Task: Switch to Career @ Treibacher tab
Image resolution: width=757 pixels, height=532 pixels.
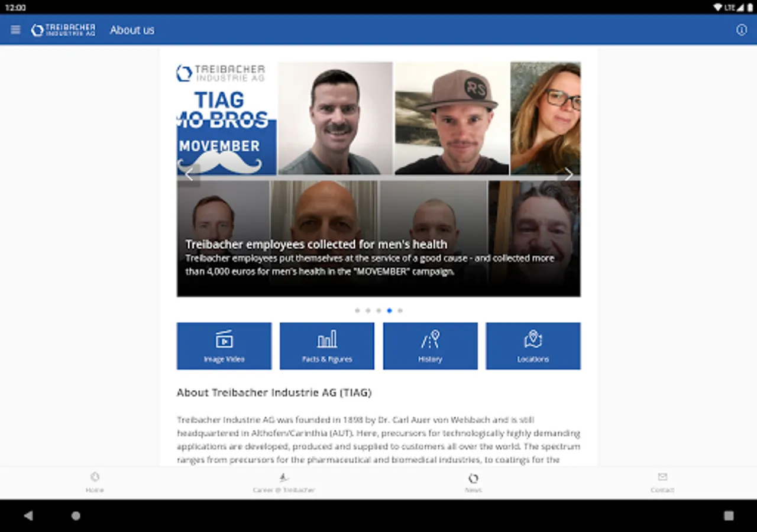Action: 284,482
